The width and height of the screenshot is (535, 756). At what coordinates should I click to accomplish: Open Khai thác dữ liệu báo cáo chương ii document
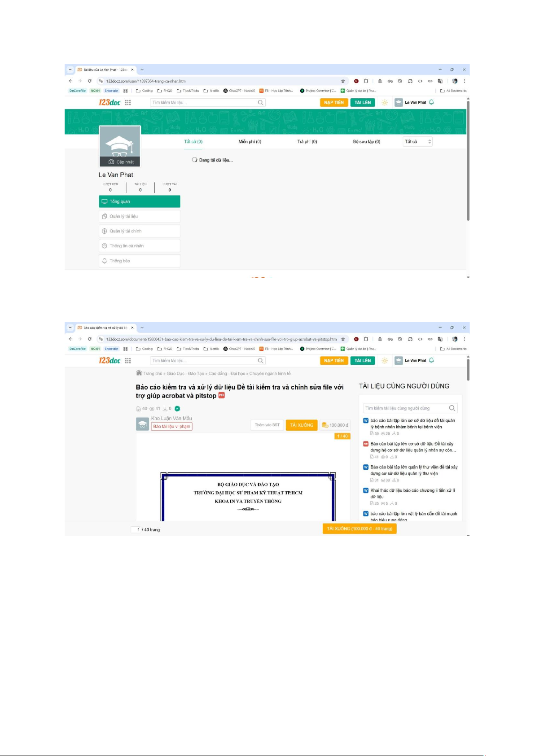[412, 494]
